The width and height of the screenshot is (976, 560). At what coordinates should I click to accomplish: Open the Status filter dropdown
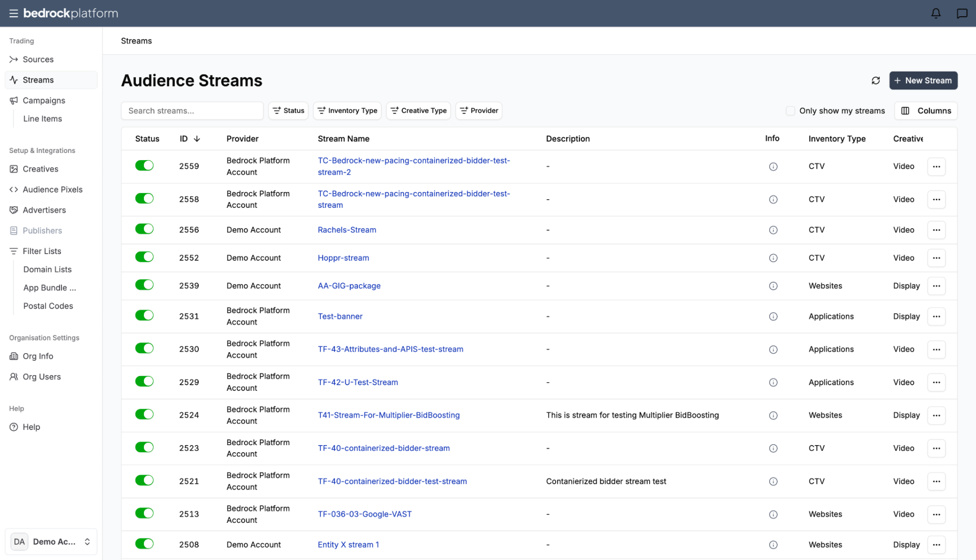[288, 111]
